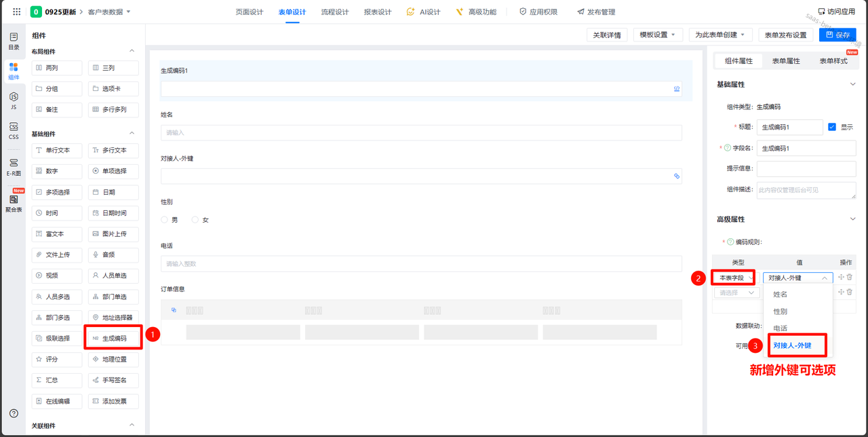Switch to the 表单属性 tab
Image resolution: width=868 pixels, height=437 pixels.
point(786,61)
